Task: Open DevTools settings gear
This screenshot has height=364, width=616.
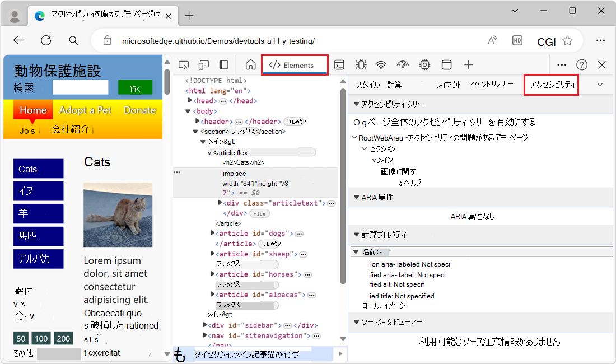Action: click(424, 64)
